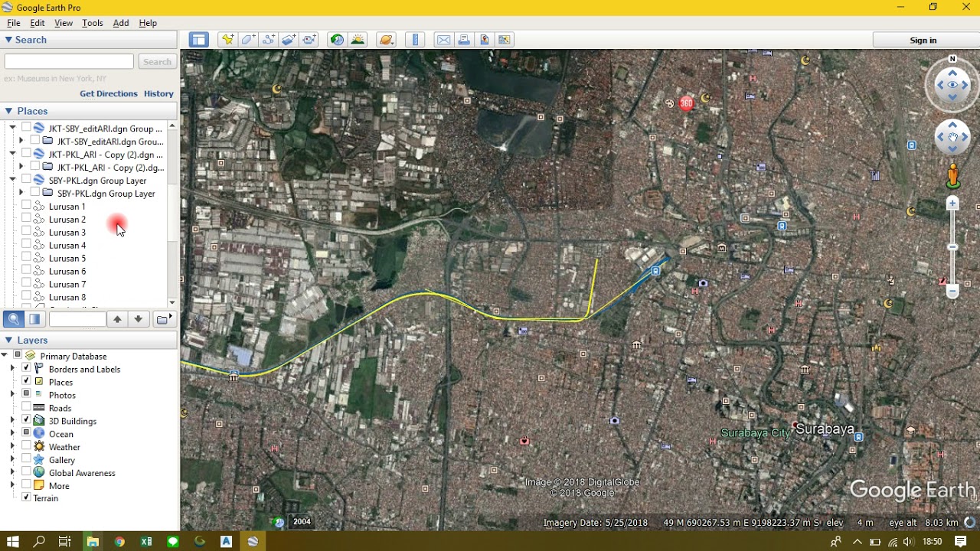Click the Sign in button

coord(923,40)
